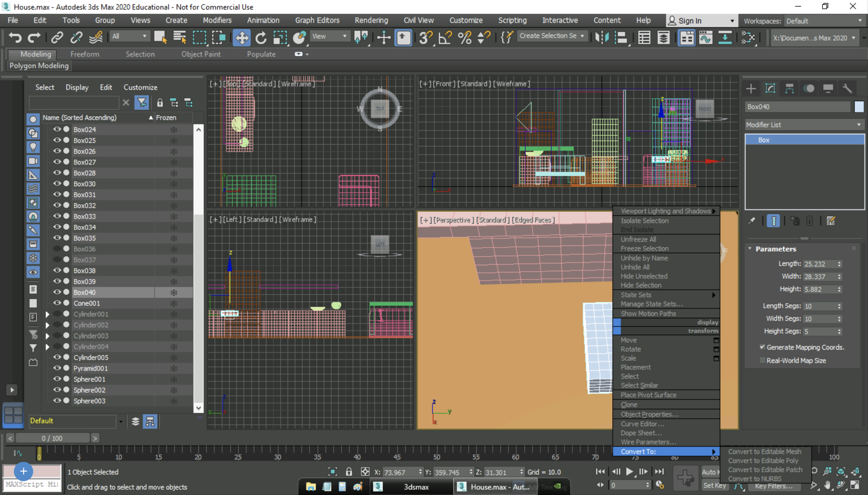Toggle the 3D Snaps button
The width and height of the screenshot is (868, 495).
click(x=425, y=37)
